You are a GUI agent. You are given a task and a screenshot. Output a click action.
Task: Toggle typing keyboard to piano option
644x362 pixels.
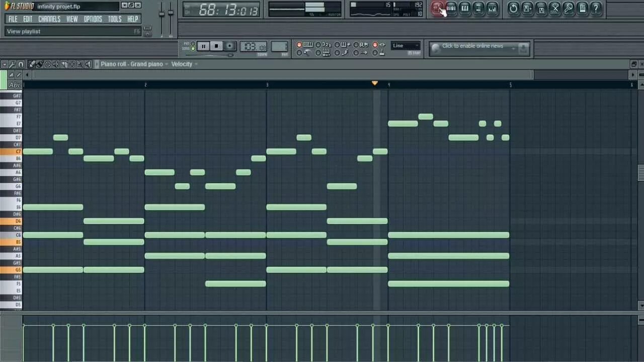coord(304,45)
